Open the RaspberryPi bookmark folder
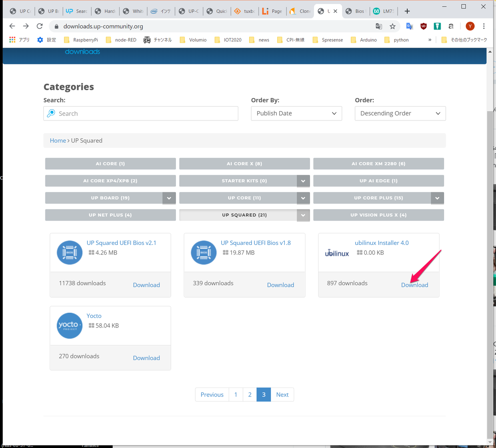The image size is (496, 448). (x=81, y=40)
